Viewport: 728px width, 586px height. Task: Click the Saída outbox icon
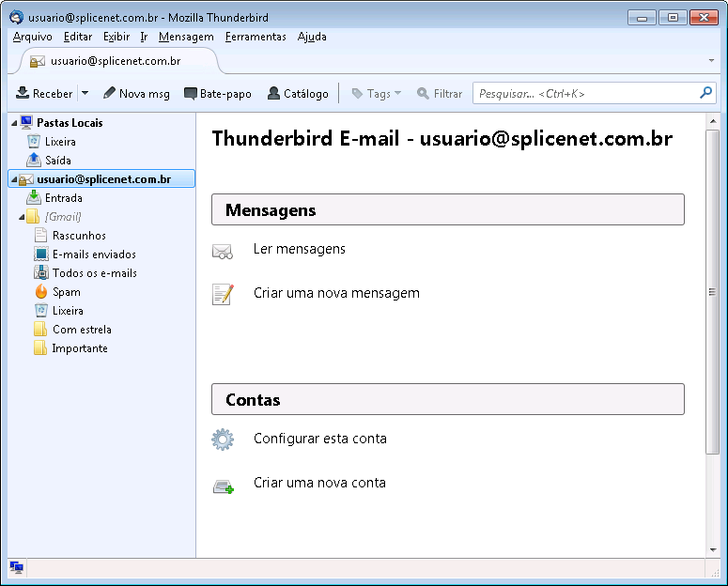coord(34,160)
